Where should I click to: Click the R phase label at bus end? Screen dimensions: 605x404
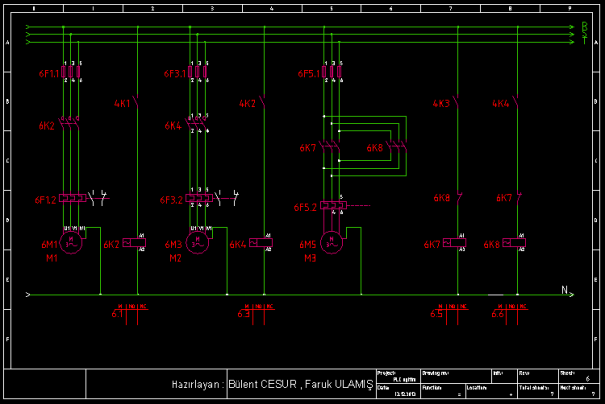[x=585, y=26]
